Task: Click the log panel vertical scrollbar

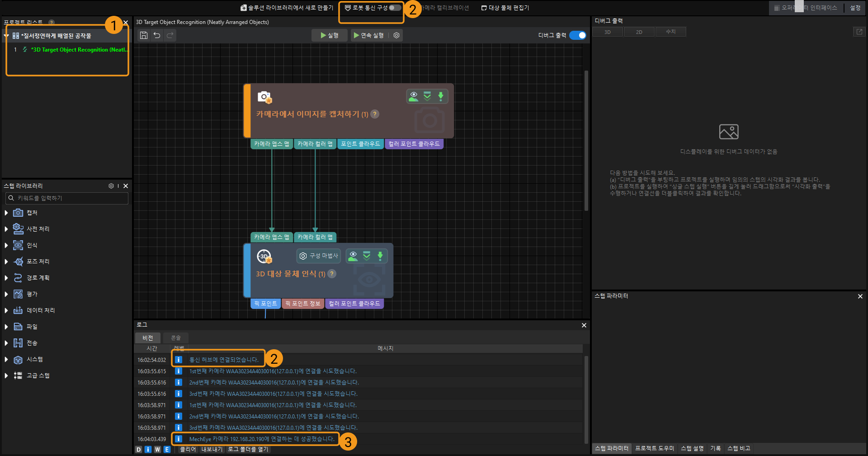Action: (x=586, y=399)
